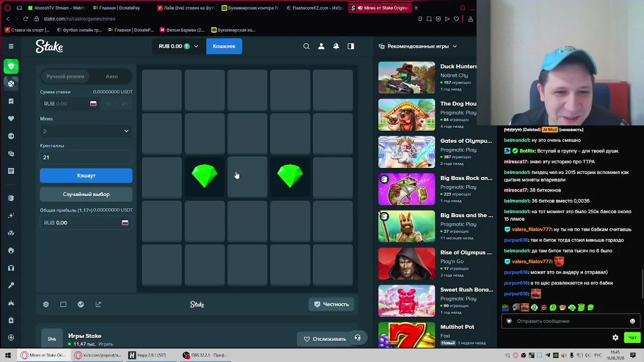Open live stats chart icon
Screen dimensions: 644x362
(80, 304)
